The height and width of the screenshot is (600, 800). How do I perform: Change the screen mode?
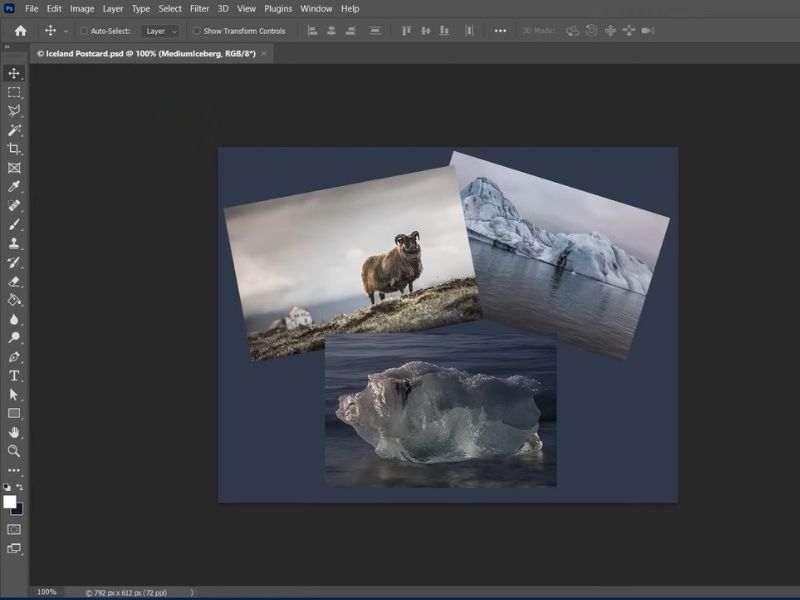tap(14, 548)
